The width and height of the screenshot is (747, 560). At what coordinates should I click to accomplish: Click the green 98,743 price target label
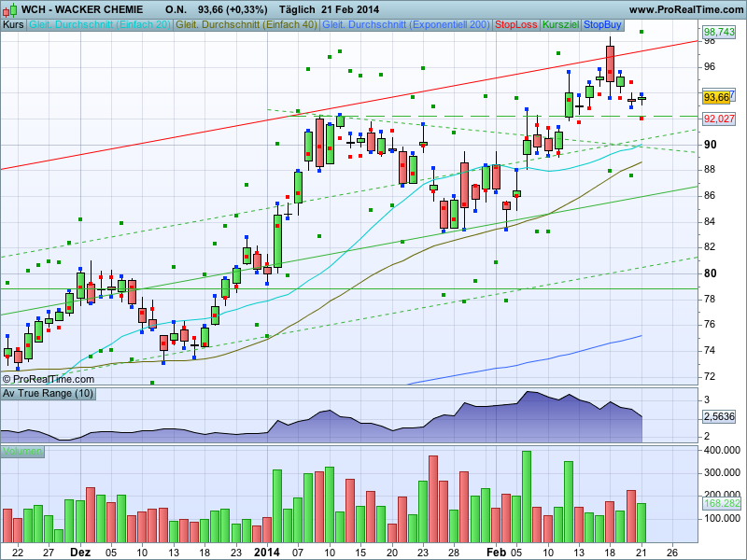pyautogui.click(x=719, y=32)
